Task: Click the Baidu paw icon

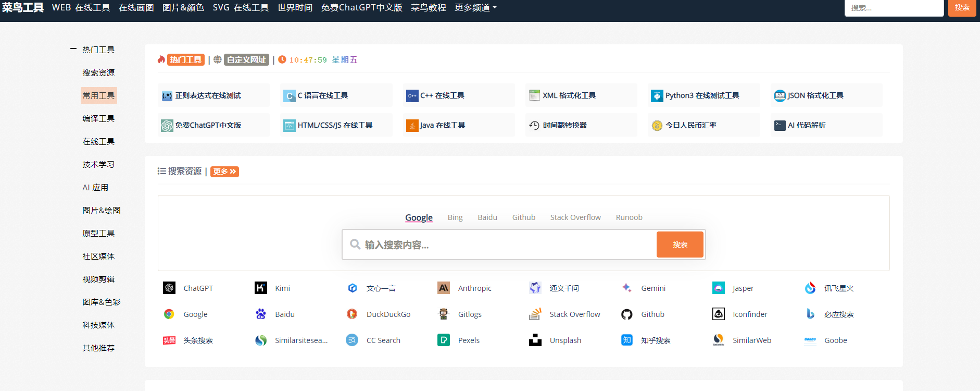Action: 261,314
